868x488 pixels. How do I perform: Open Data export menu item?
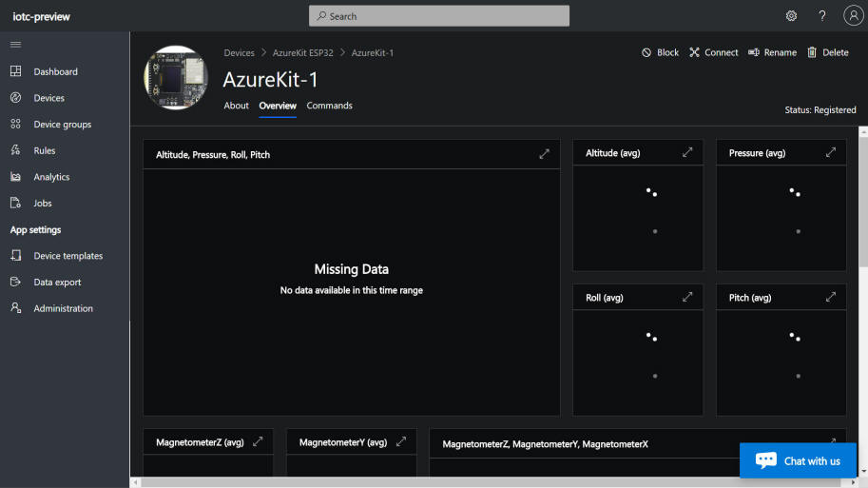[57, 282]
